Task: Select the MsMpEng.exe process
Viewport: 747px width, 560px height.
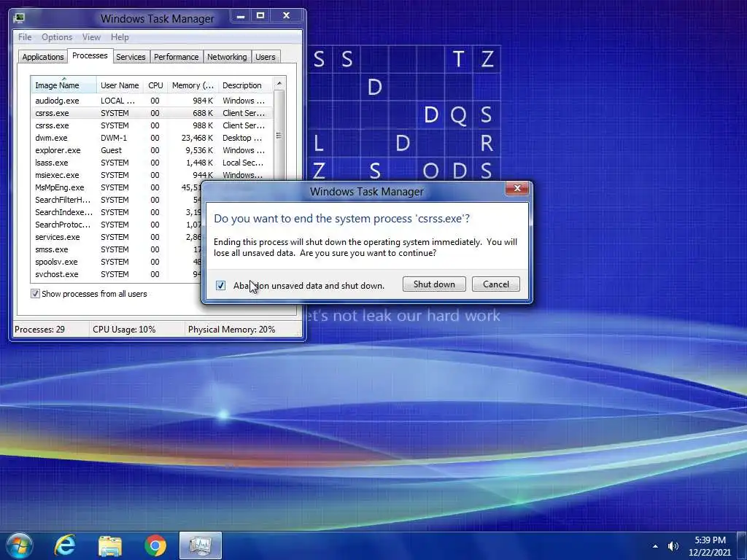Action: pos(117,187)
